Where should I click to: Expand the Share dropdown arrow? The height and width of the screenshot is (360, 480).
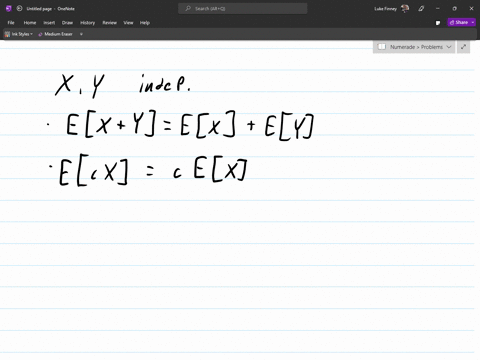(x=473, y=22)
